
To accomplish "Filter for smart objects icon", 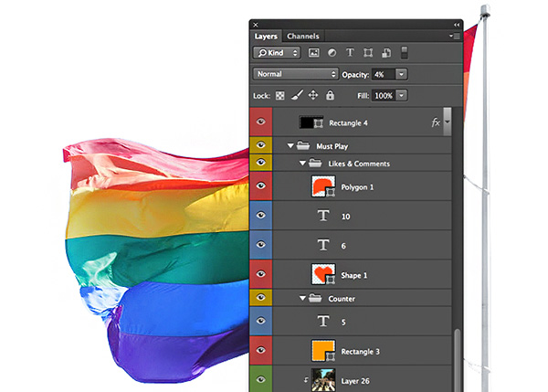I will pos(385,53).
